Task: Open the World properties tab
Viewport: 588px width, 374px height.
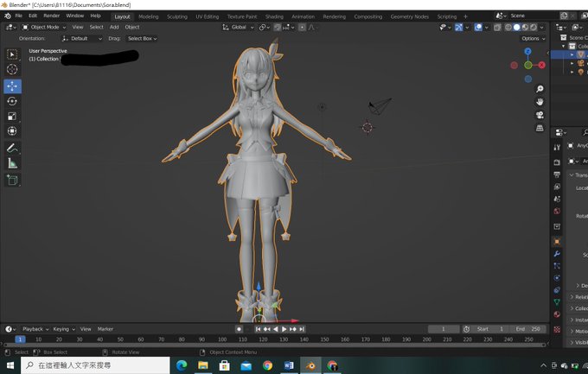Action: 557,211
